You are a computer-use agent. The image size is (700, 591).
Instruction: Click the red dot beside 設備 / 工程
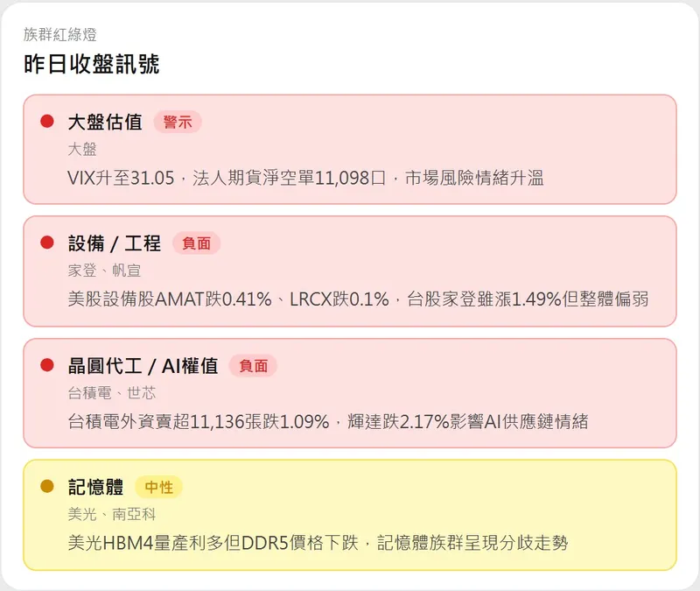tap(47, 243)
